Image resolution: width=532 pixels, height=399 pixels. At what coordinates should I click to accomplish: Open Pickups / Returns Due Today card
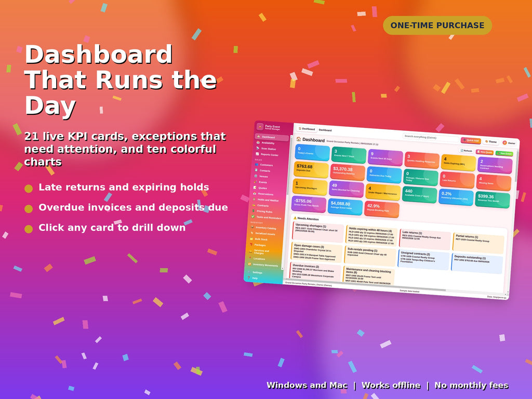[421, 177]
